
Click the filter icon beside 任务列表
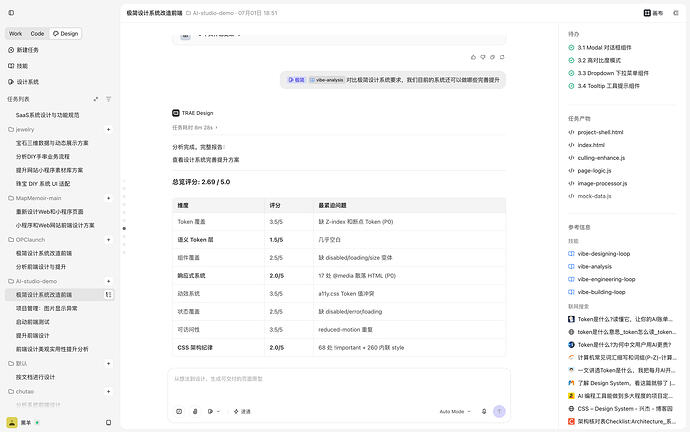click(x=109, y=99)
